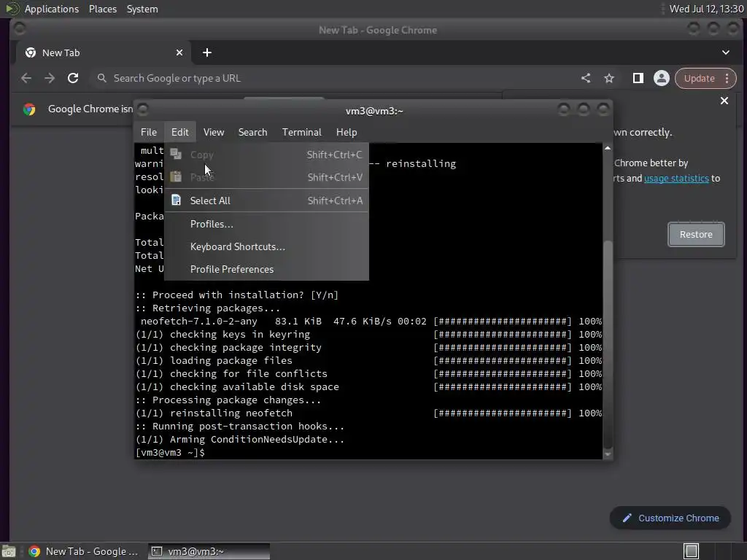Focus the Chrome address bar
Image resolution: width=747 pixels, height=560 pixels.
[x=333, y=78]
